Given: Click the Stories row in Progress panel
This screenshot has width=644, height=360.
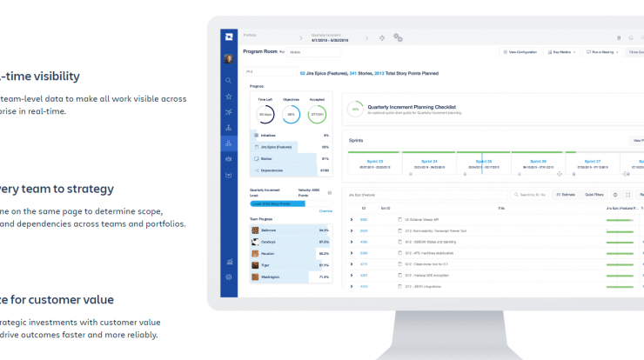Looking at the screenshot, I should pyautogui.click(x=291, y=158).
